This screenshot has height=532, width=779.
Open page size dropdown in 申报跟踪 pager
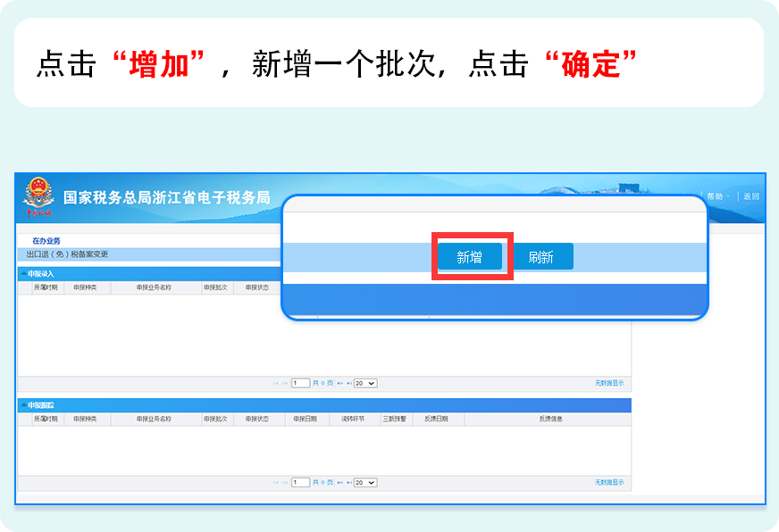click(365, 482)
